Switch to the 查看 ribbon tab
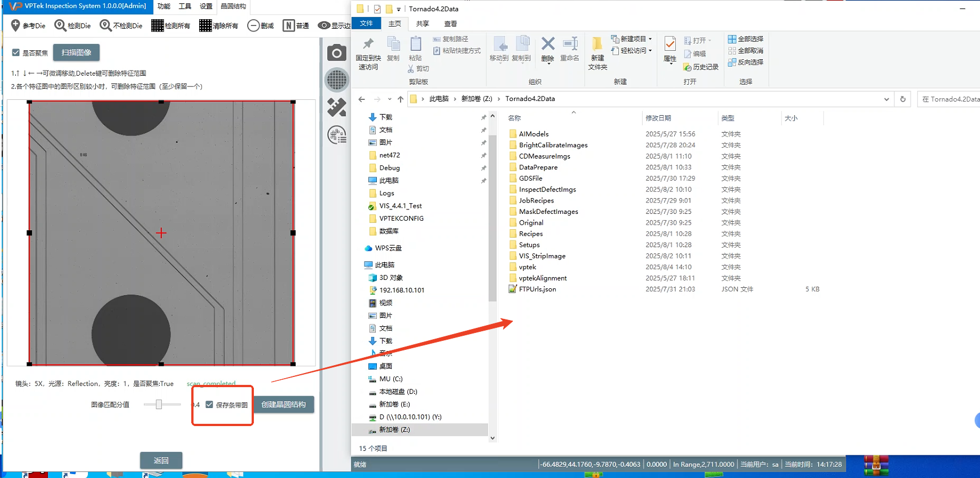Screen dimensions: 980x478 (450, 24)
